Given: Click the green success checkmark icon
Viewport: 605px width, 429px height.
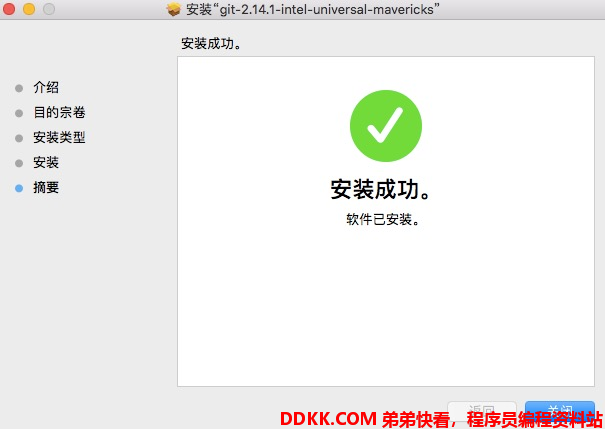Looking at the screenshot, I should pos(386,126).
